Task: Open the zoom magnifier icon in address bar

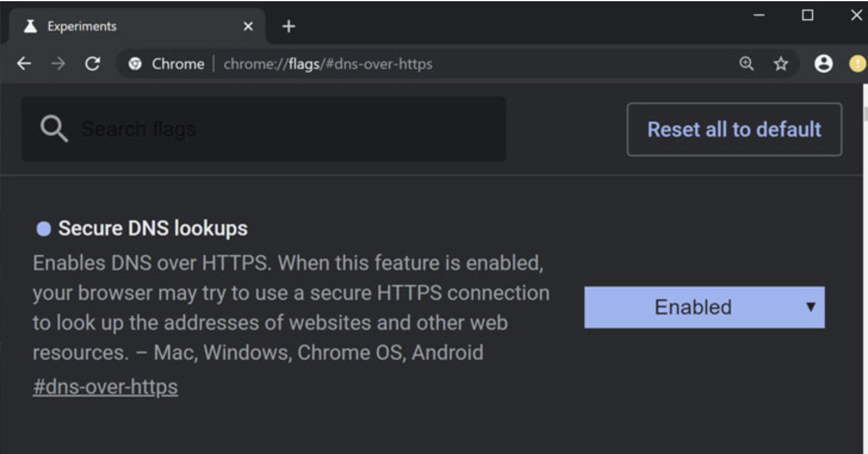Action: click(746, 64)
